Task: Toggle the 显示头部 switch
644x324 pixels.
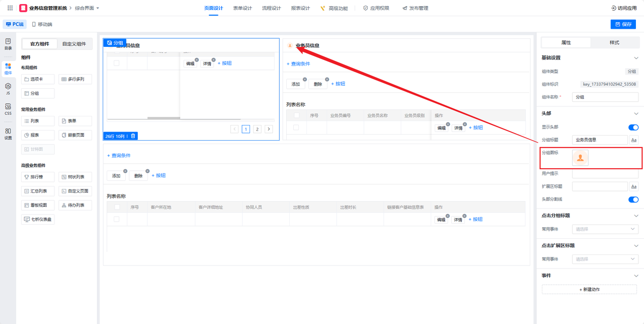Action: [x=633, y=127]
